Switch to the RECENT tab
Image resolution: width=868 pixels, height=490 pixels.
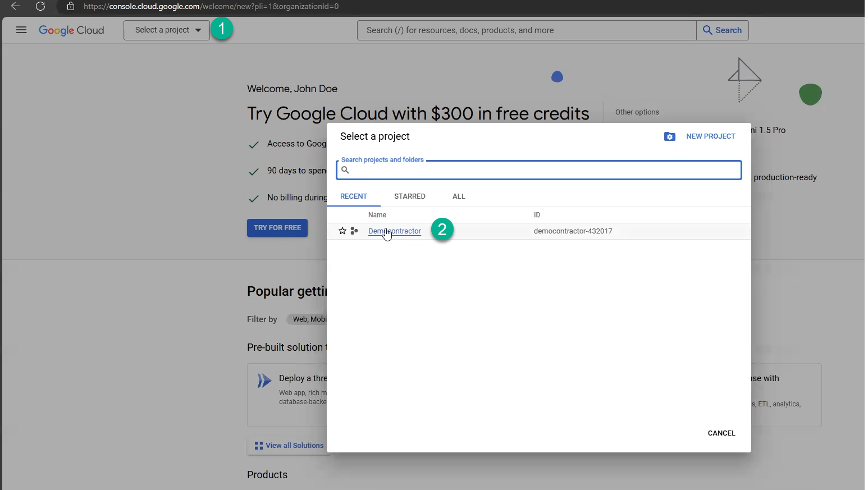[x=354, y=196]
